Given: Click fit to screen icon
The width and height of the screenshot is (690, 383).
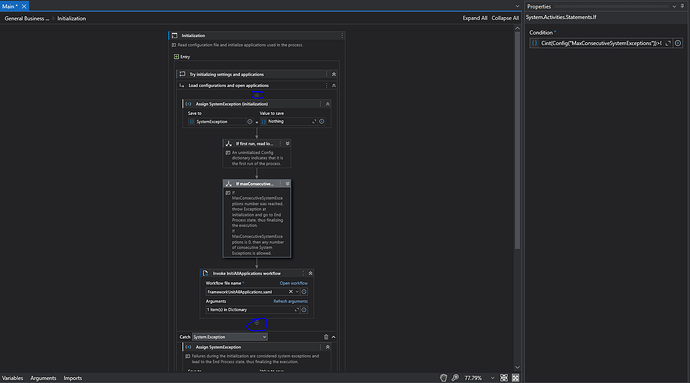Looking at the screenshot, I should click(504, 378).
